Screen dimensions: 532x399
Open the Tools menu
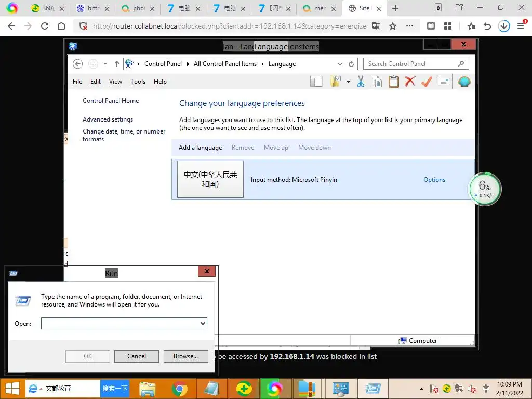click(x=138, y=82)
